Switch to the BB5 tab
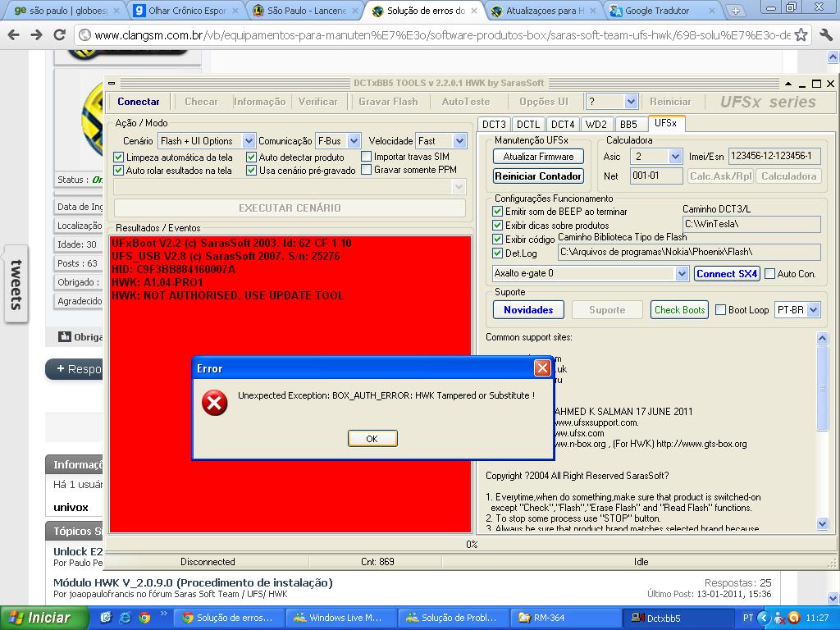 click(x=628, y=125)
